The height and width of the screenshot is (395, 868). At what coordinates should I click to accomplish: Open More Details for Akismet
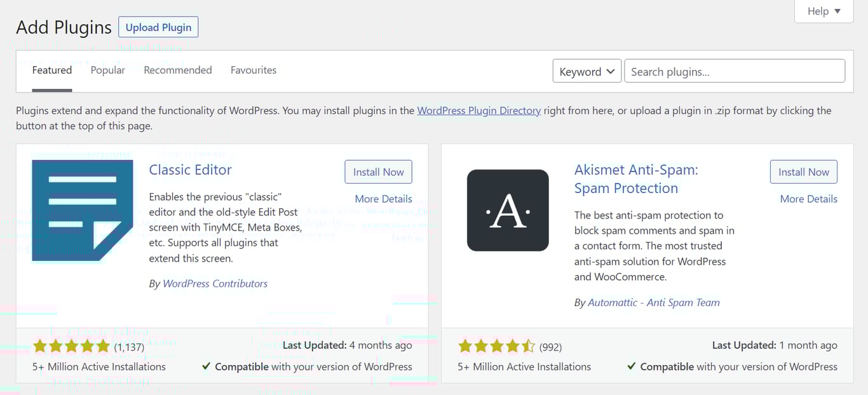[x=808, y=199]
